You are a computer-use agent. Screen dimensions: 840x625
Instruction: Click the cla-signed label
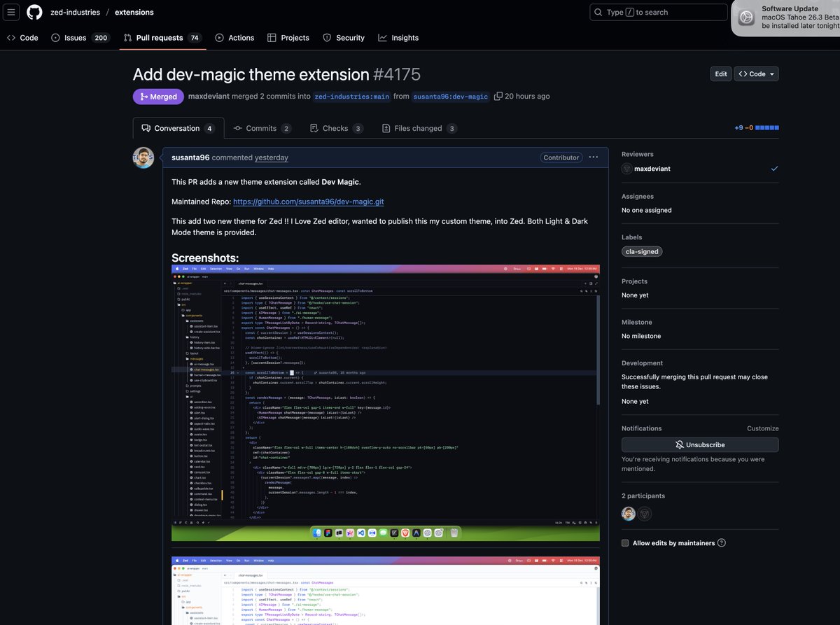tap(642, 251)
